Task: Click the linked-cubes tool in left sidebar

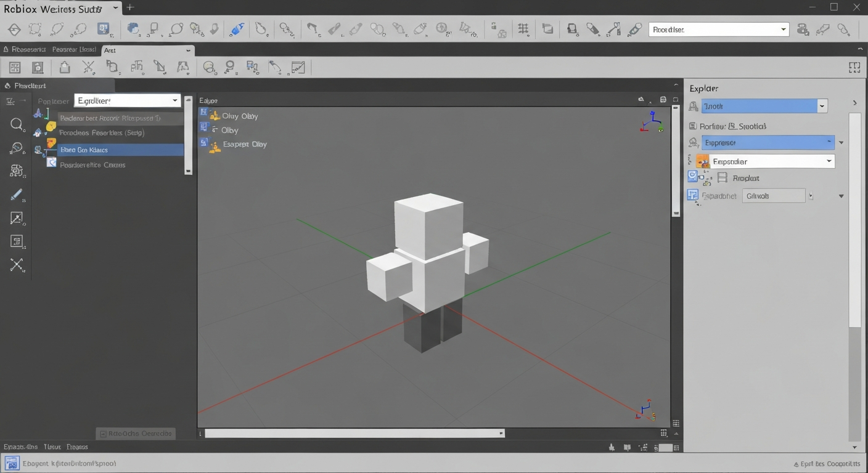Action: click(17, 171)
